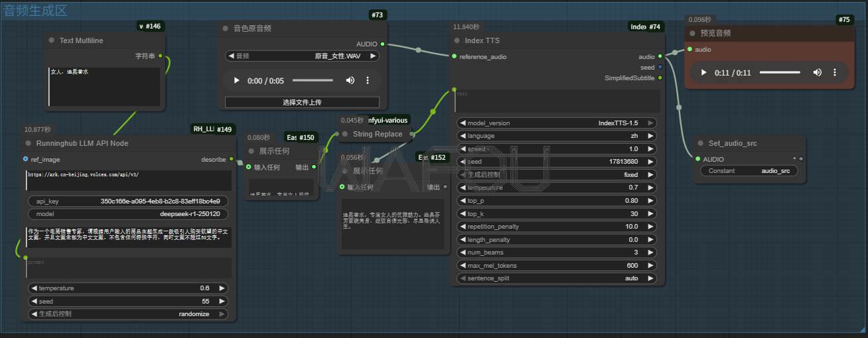Open 生成后控制 dropdown set to fixed
Screen dimensions: 868x338
click(x=557, y=175)
